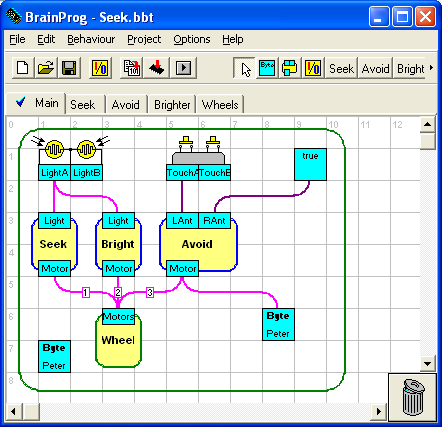The height and width of the screenshot is (427, 442).
Task: Download to chip with red arrow icon
Action: point(157,68)
